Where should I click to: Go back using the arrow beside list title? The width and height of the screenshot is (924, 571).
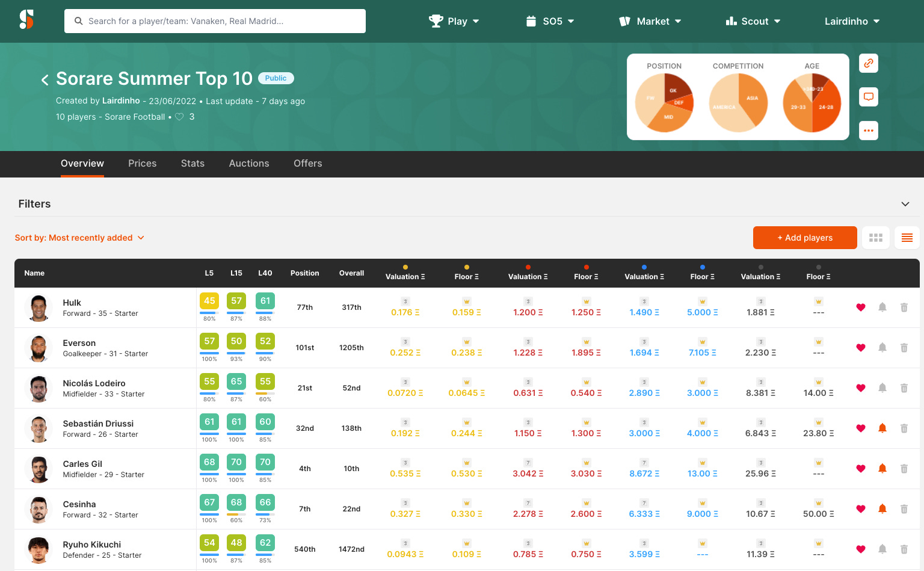(45, 80)
